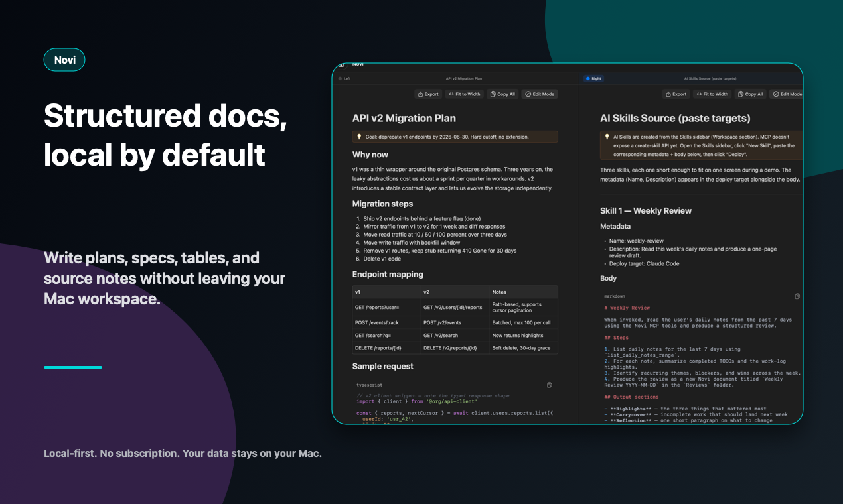This screenshot has height=504, width=843.
Task: Select the Left pane indicator
Action: [345, 78]
